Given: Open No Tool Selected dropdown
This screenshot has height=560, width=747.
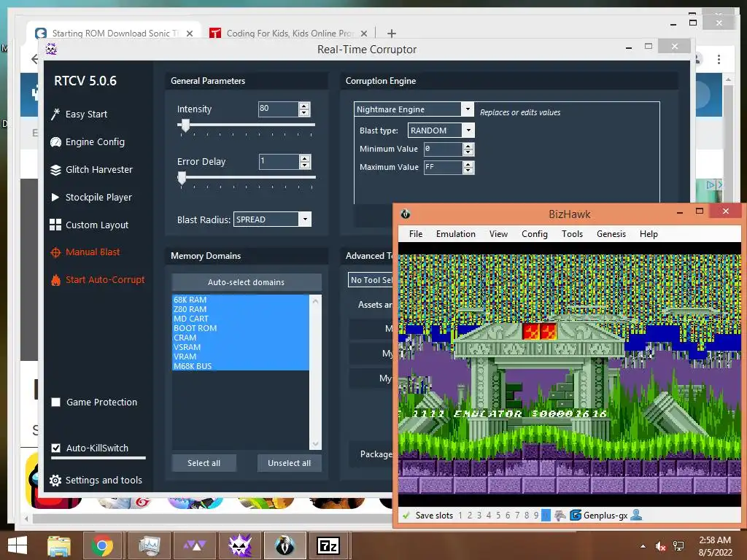Looking at the screenshot, I should 371,280.
